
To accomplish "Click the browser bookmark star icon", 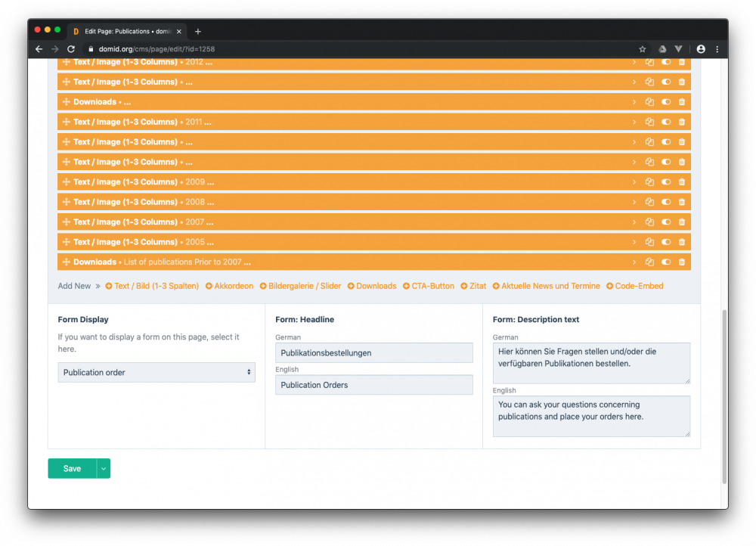I will pyautogui.click(x=643, y=48).
